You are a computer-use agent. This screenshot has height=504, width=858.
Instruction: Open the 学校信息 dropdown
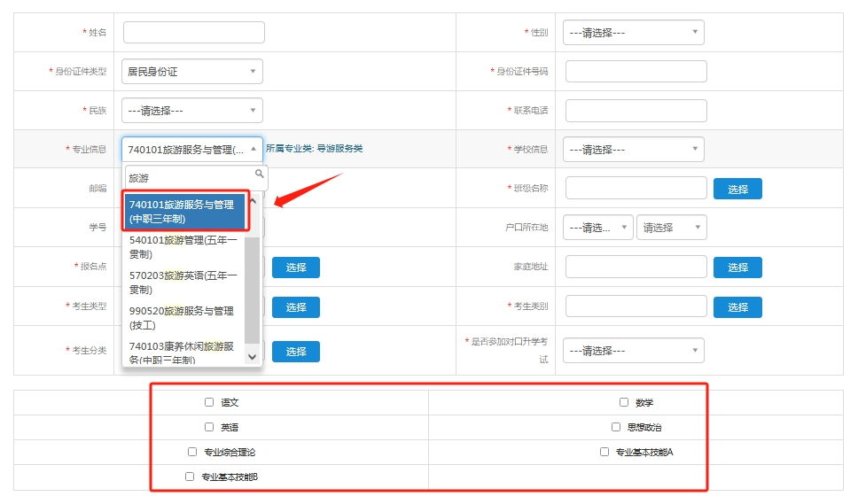coord(634,149)
